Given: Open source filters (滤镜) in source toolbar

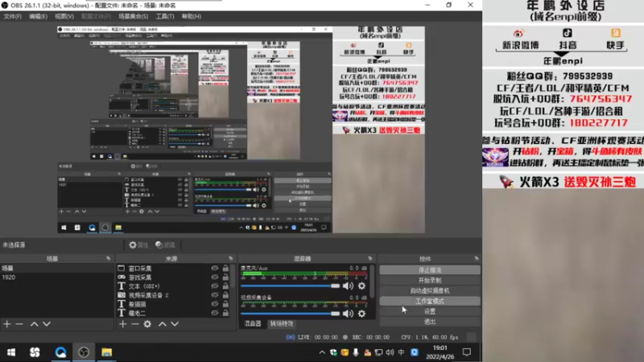Looking at the screenshot, I should click(x=165, y=245).
